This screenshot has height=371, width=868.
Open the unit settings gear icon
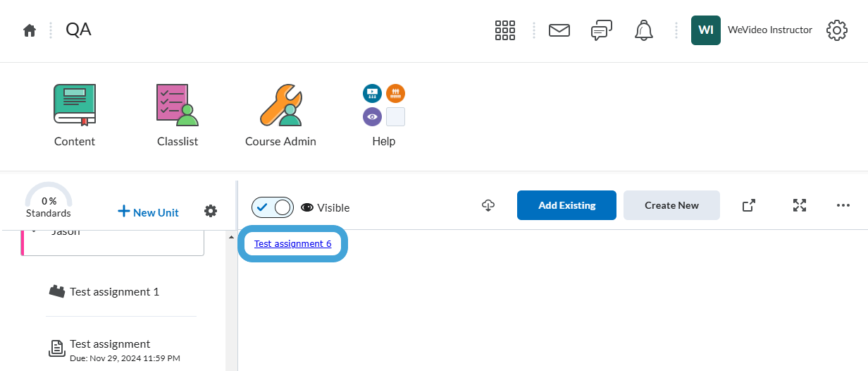(x=211, y=211)
